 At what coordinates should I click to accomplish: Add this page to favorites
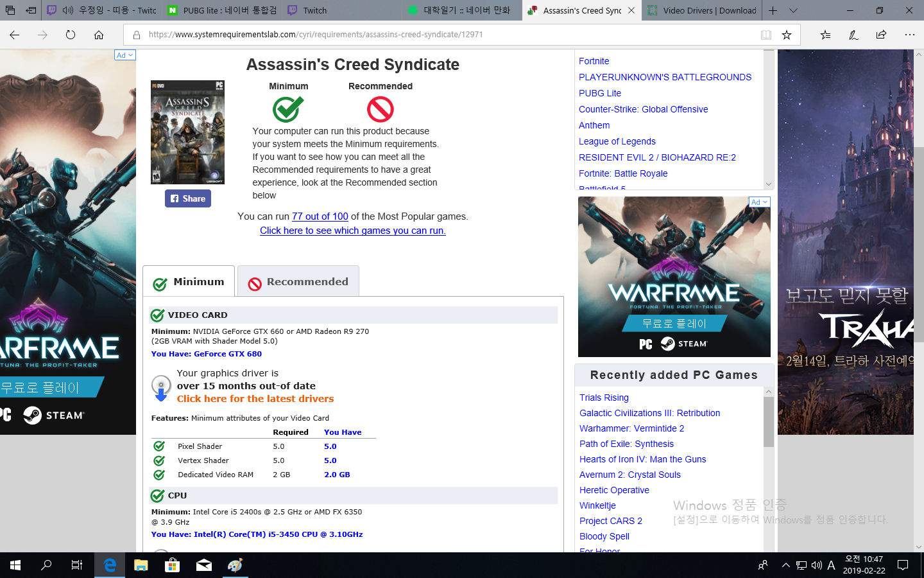coord(787,35)
